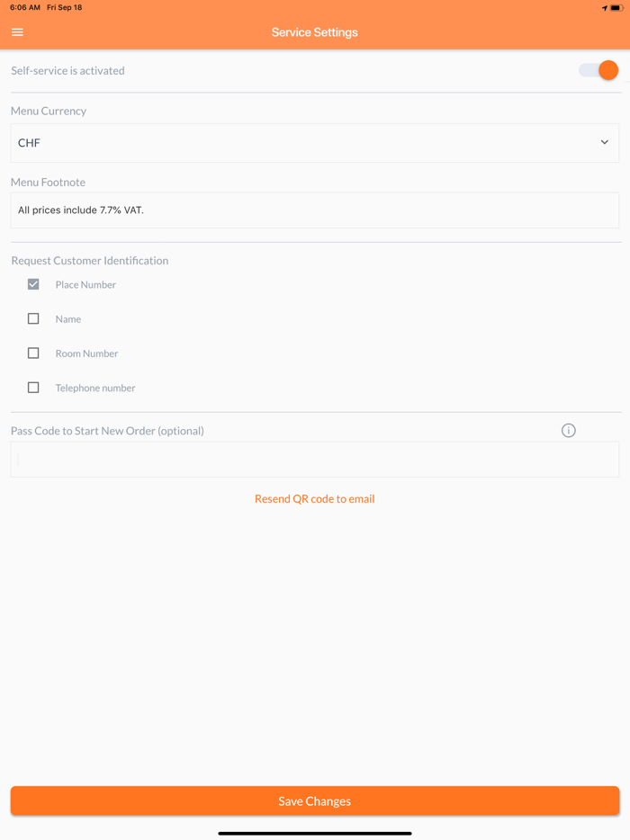Click the Pass Code input field
This screenshot has width=630, height=840.
(x=314, y=459)
